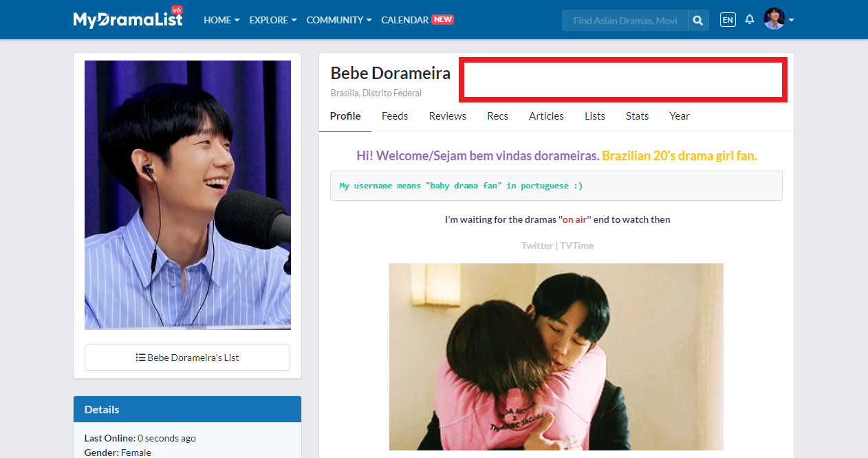Click the MyDramaList logo

coord(128,19)
